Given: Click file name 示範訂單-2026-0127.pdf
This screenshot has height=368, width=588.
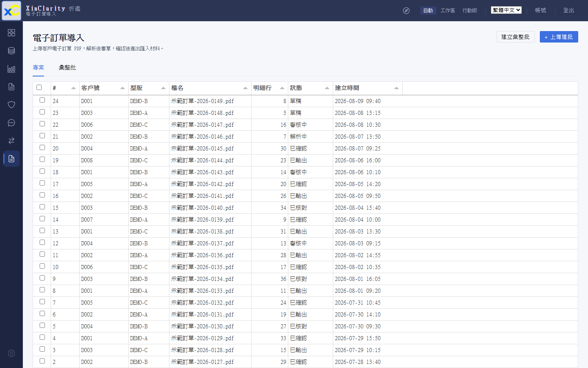Looking at the screenshot, I should click(x=203, y=362).
